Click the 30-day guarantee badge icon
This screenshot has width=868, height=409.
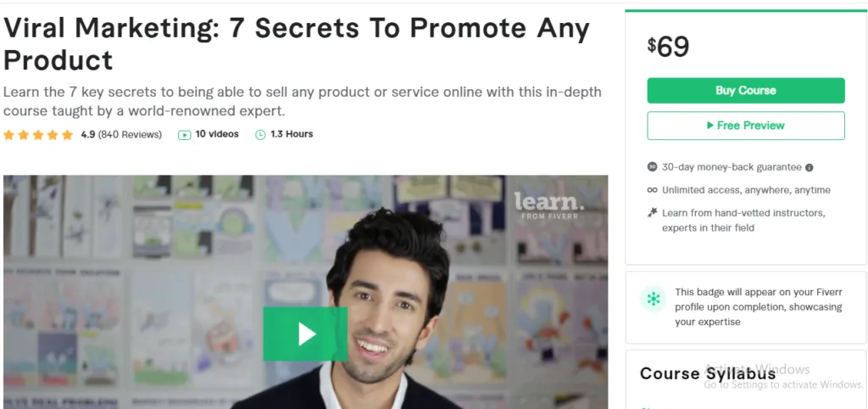(x=652, y=167)
